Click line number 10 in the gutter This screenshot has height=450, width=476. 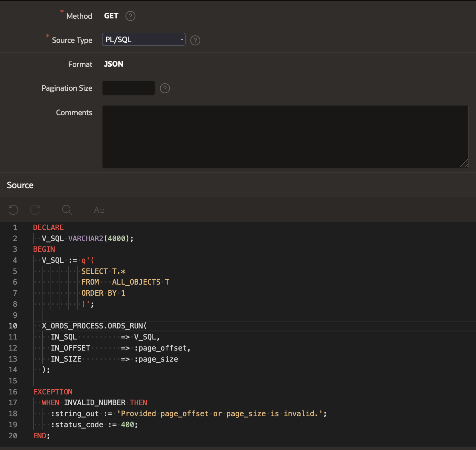coord(13,326)
